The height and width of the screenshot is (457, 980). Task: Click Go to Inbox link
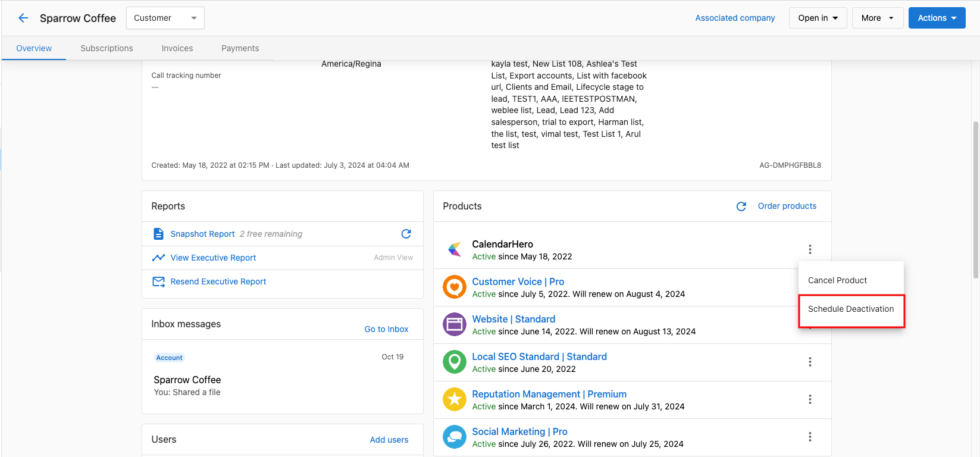coord(386,329)
